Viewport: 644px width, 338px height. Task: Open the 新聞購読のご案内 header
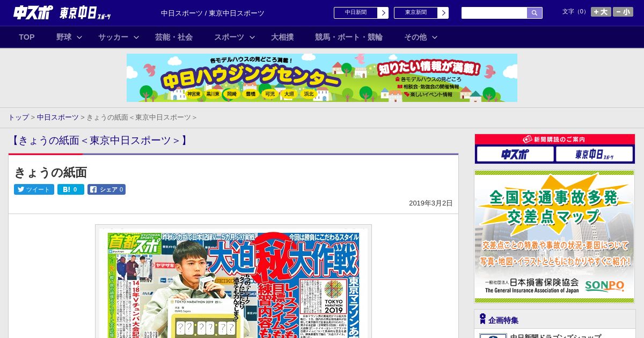pyautogui.click(x=555, y=139)
